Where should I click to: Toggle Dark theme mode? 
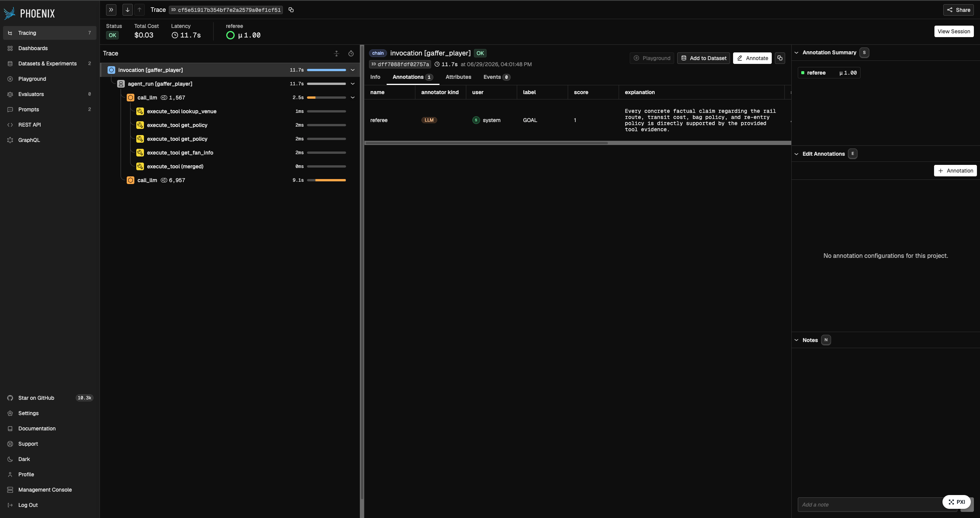pos(50,459)
